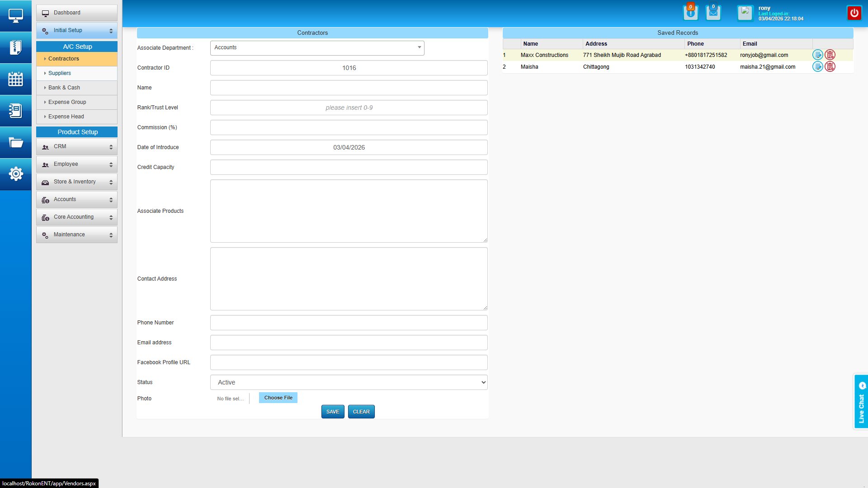Viewport: 868px width, 488px height.
Task: Click the monitor icon in left bar
Action: pyautogui.click(x=15, y=16)
